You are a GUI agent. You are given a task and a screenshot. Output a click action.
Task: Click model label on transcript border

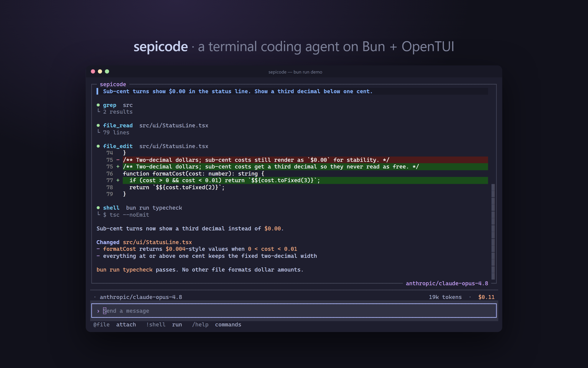tap(447, 284)
